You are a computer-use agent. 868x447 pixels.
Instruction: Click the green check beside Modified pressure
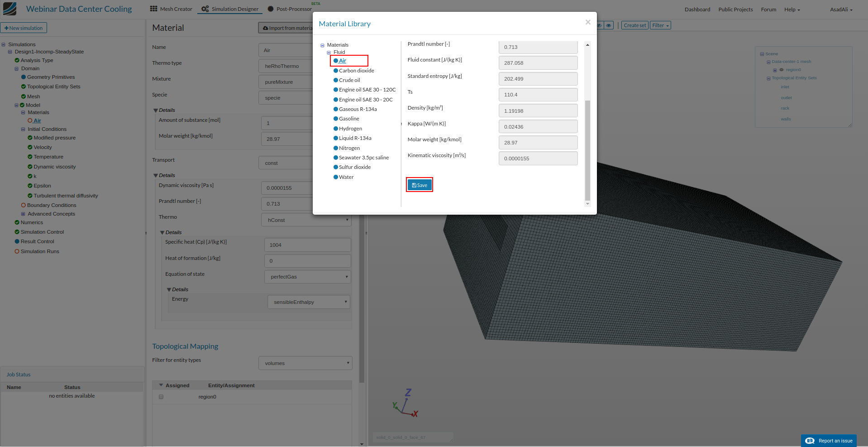tap(30, 138)
